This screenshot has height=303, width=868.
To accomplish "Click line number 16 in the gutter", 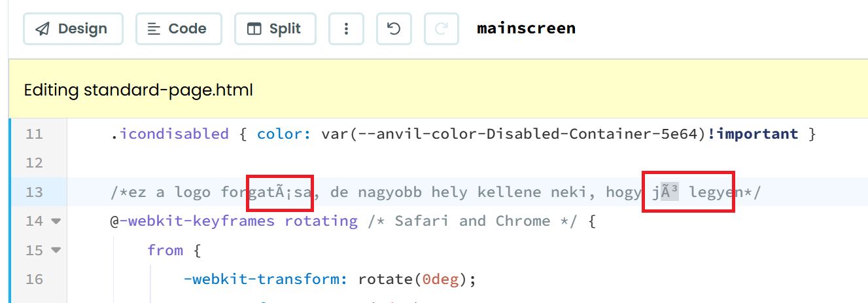I will (34, 279).
